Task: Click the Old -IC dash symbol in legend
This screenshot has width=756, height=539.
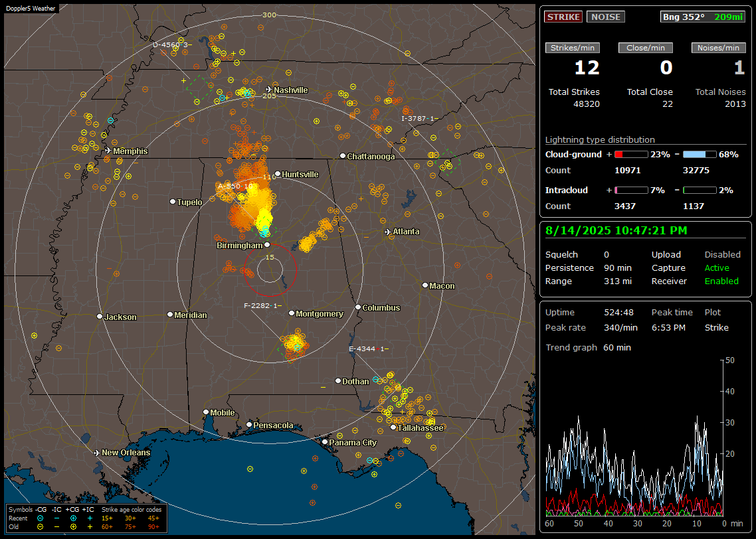Action: [x=57, y=527]
